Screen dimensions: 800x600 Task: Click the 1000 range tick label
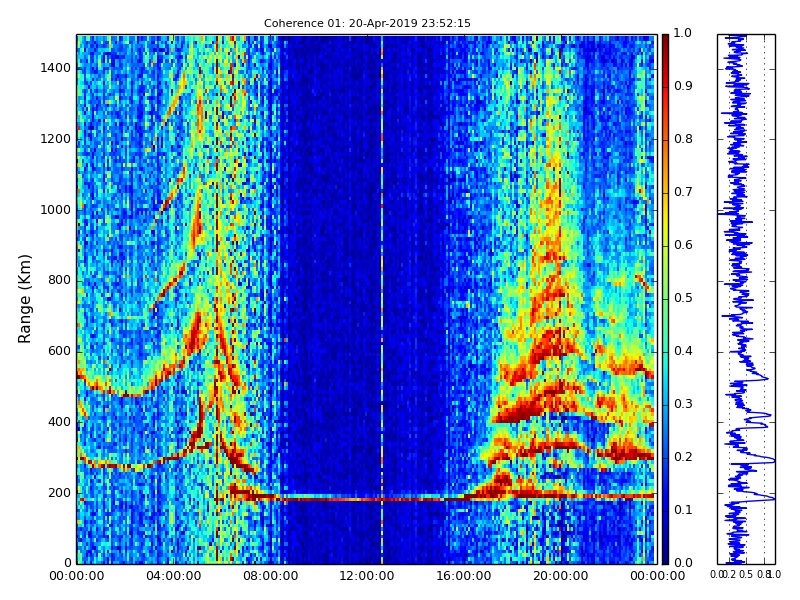coord(55,210)
